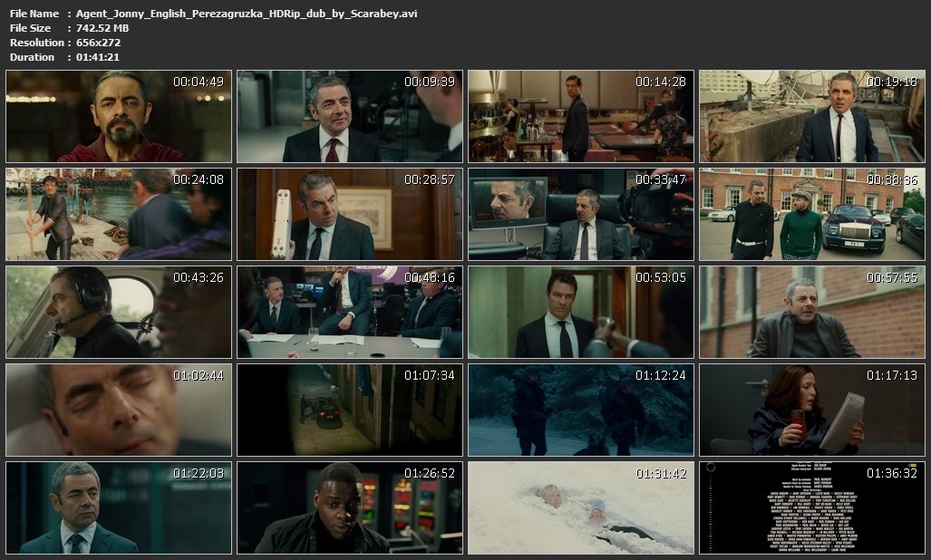Open the harbor scene thumbnail at 00:24:08

(119, 214)
